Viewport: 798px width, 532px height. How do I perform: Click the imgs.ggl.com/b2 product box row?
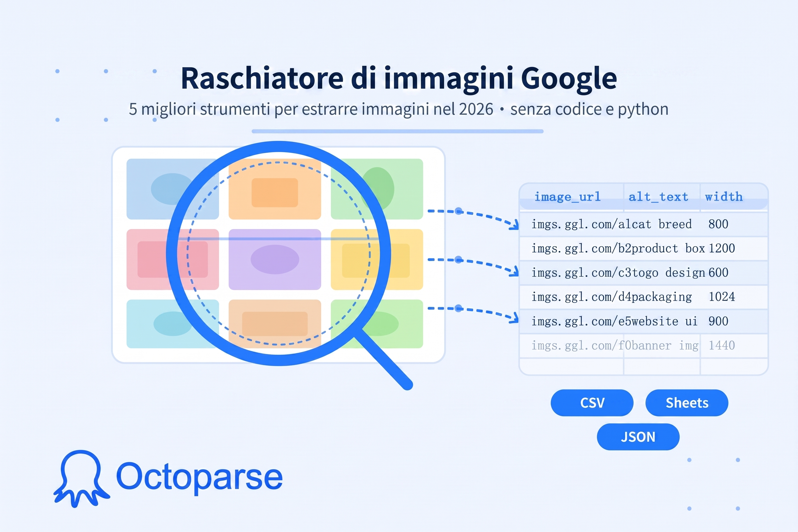(644, 249)
